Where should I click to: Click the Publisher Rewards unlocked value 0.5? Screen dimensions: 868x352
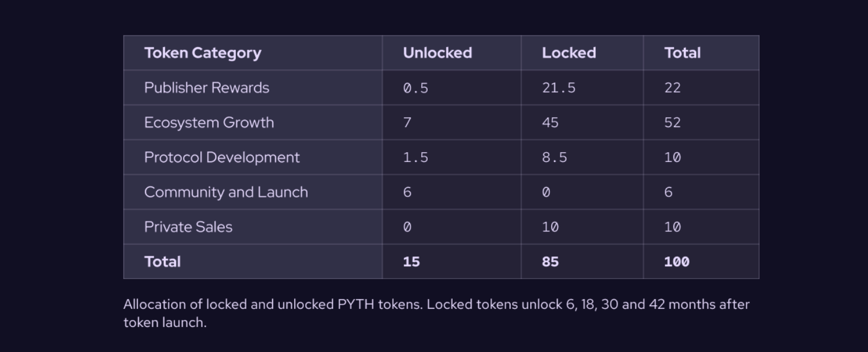click(x=415, y=88)
